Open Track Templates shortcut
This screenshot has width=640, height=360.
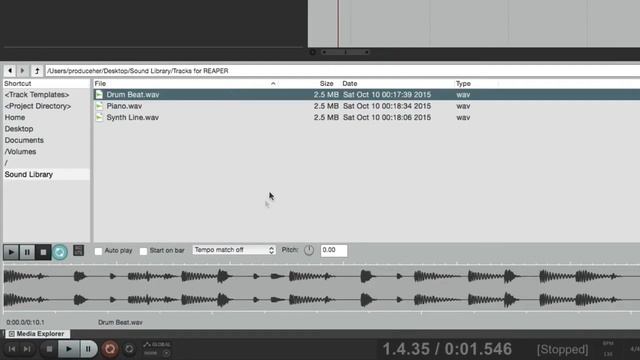click(37, 94)
